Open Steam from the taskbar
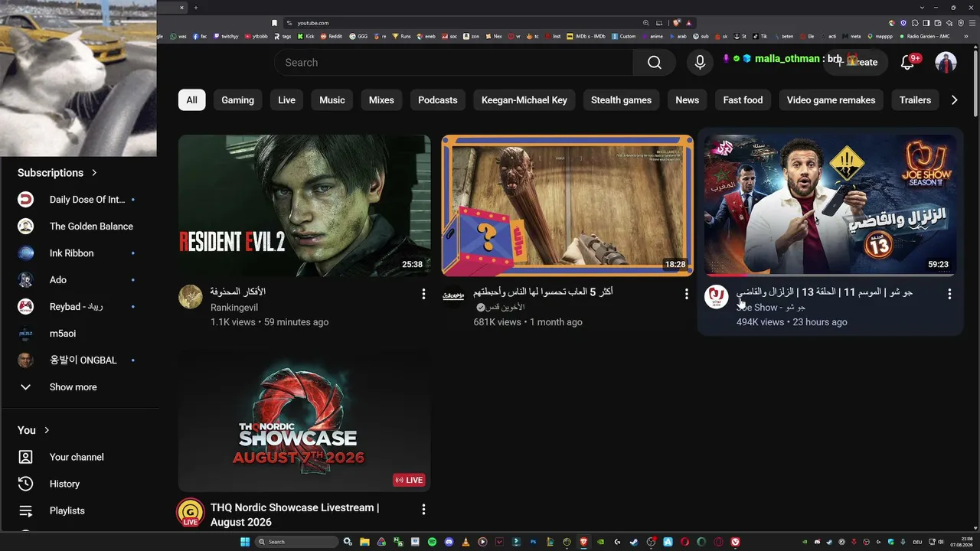The width and height of the screenshot is (980, 551). tap(634, 542)
